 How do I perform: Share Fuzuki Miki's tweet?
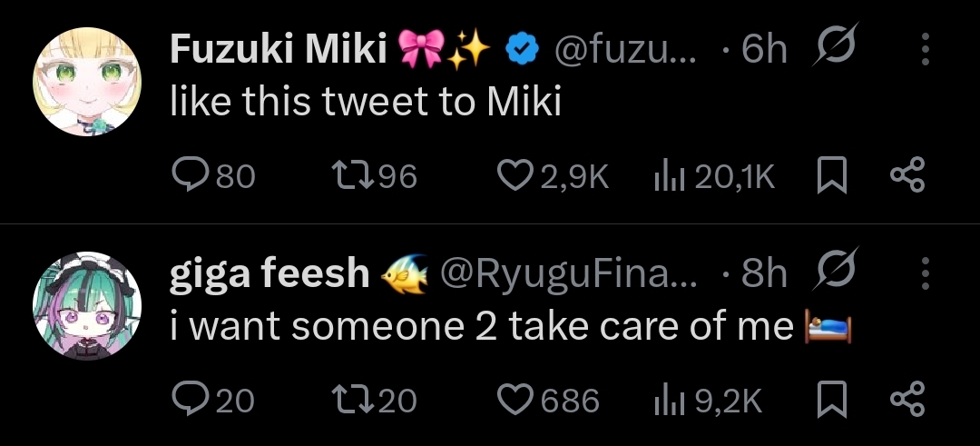[906, 175]
